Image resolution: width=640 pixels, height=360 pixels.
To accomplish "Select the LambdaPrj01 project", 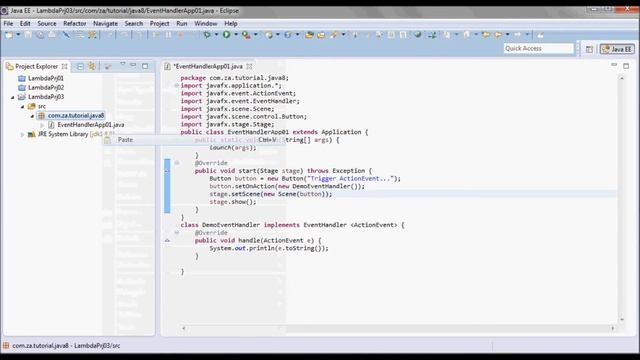I will (x=46, y=78).
